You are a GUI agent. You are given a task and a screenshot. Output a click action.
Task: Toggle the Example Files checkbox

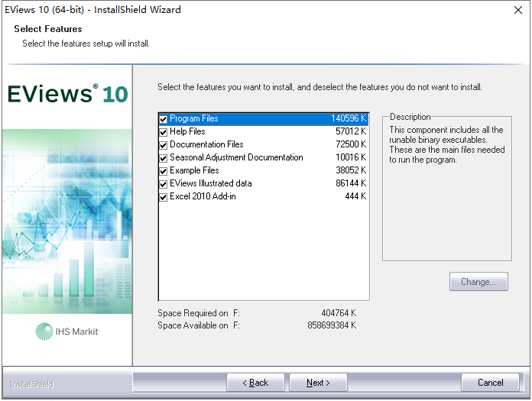[164, 171]
